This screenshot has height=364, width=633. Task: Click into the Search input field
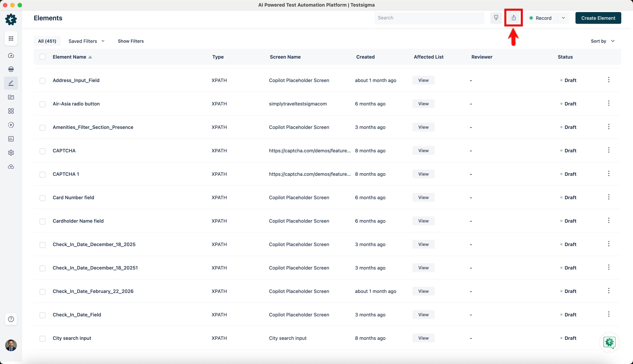tap(429, 18)
